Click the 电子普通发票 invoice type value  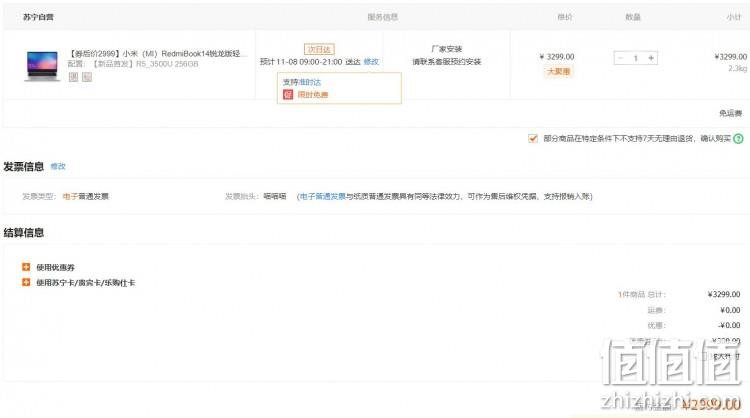tap(86, 196)
